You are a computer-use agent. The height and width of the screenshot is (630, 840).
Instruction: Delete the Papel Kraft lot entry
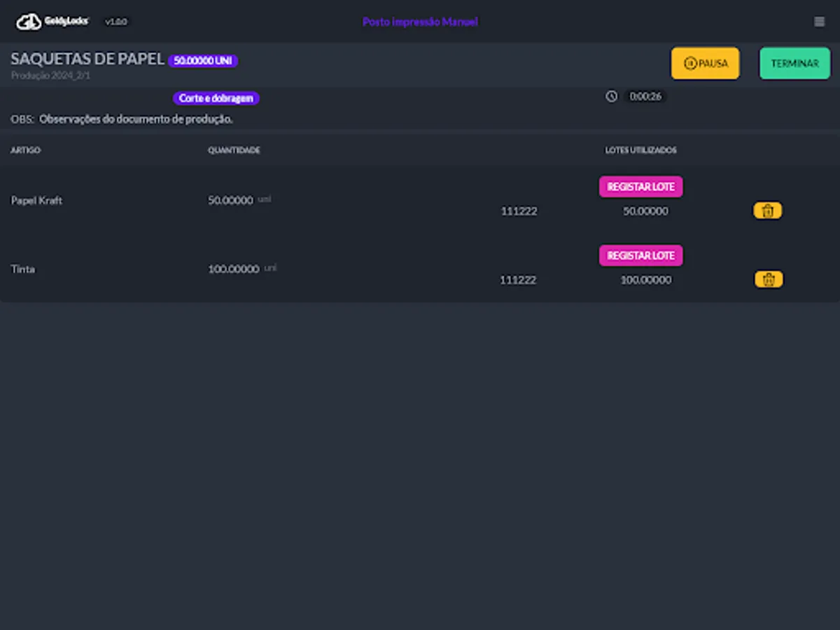768,211
